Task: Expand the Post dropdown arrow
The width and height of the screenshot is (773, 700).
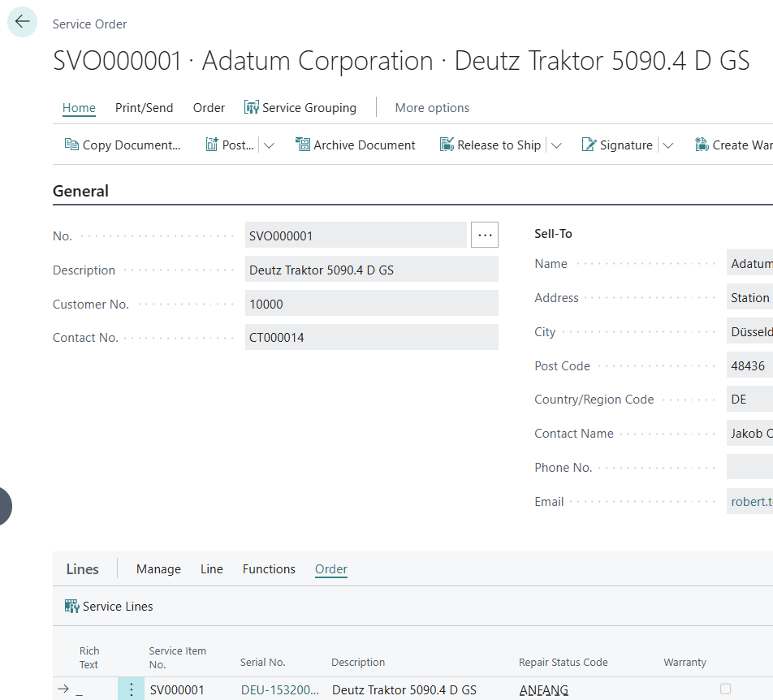Action: (x=270, y=145)
